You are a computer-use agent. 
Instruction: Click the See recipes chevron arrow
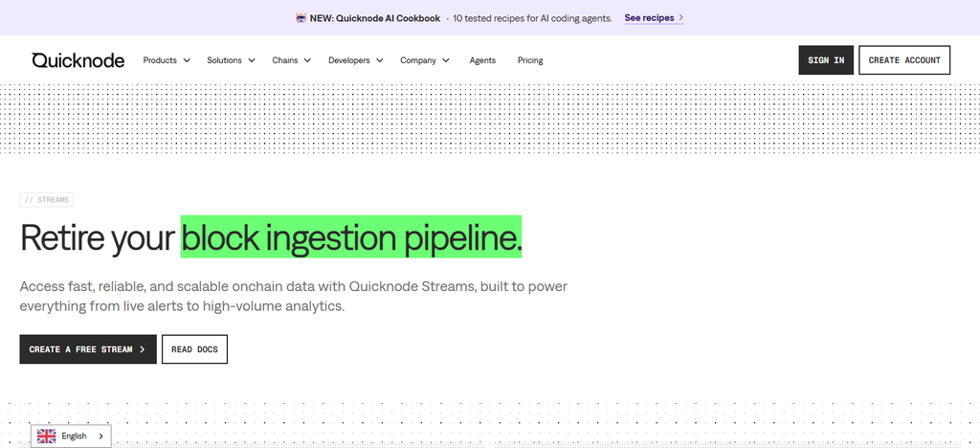click(680, 18)
